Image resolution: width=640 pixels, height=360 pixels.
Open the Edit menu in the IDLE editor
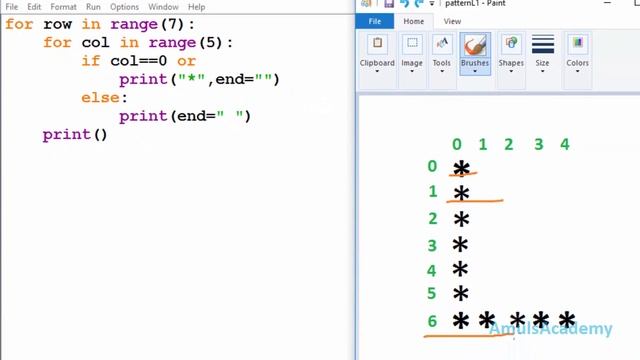(34, 7)
